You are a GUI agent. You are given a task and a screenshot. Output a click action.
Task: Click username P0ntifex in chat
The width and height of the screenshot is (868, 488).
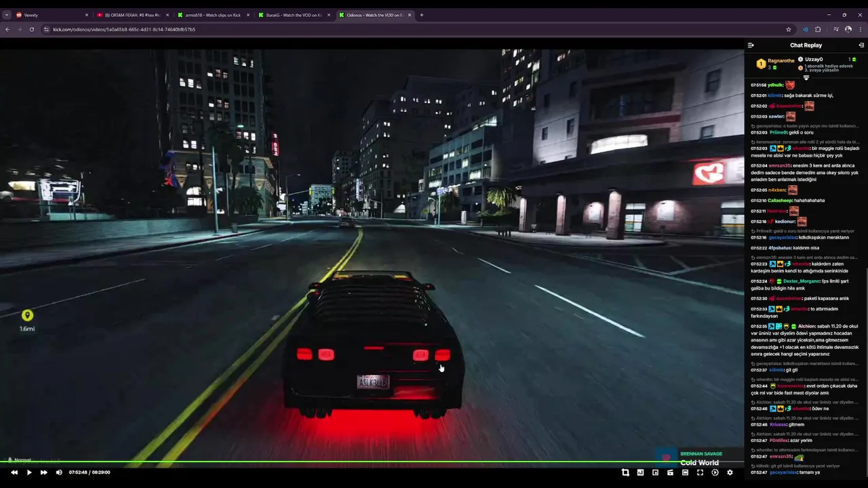[778, 441]
